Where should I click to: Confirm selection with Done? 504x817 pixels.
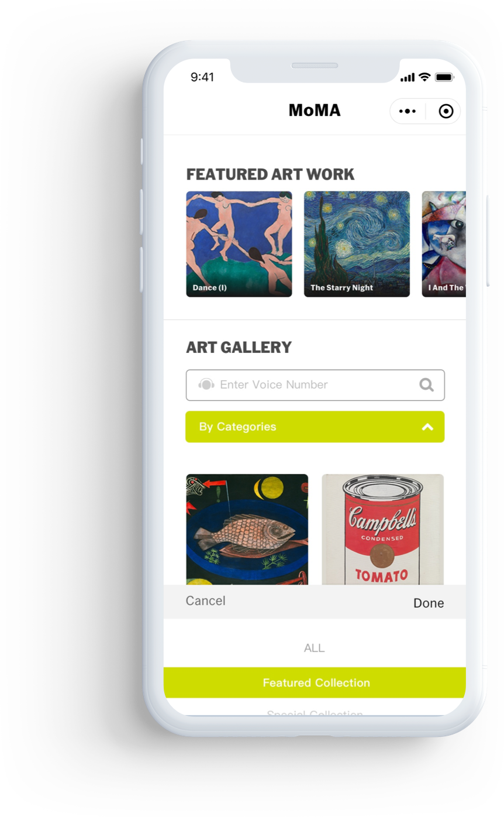[x=429, y=603]
